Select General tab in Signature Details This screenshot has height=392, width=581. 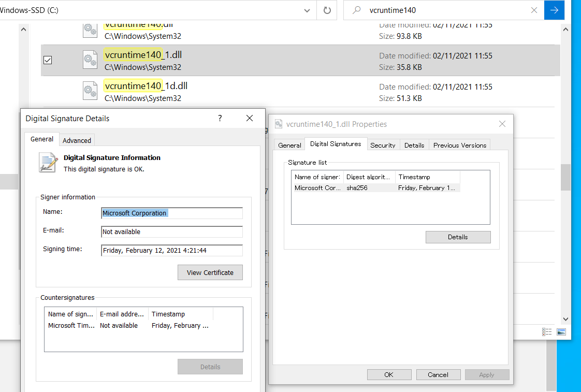(x=42, y=139)
